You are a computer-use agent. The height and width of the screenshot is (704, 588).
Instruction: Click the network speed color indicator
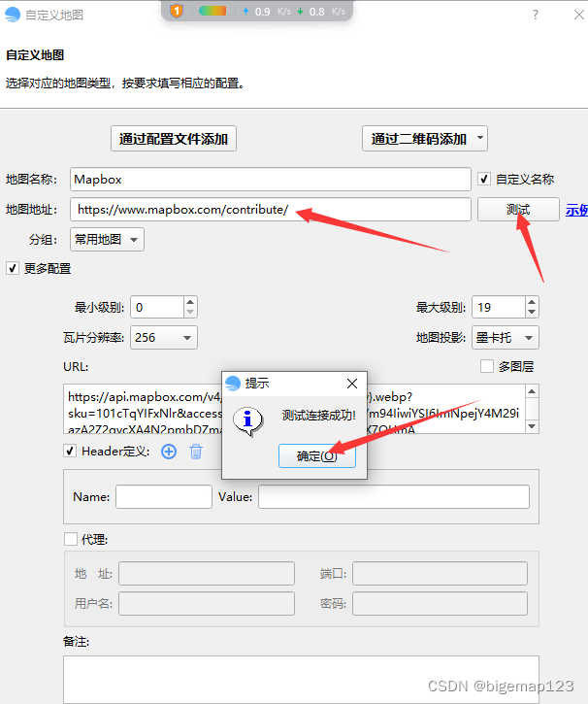(x=212, y=11)
